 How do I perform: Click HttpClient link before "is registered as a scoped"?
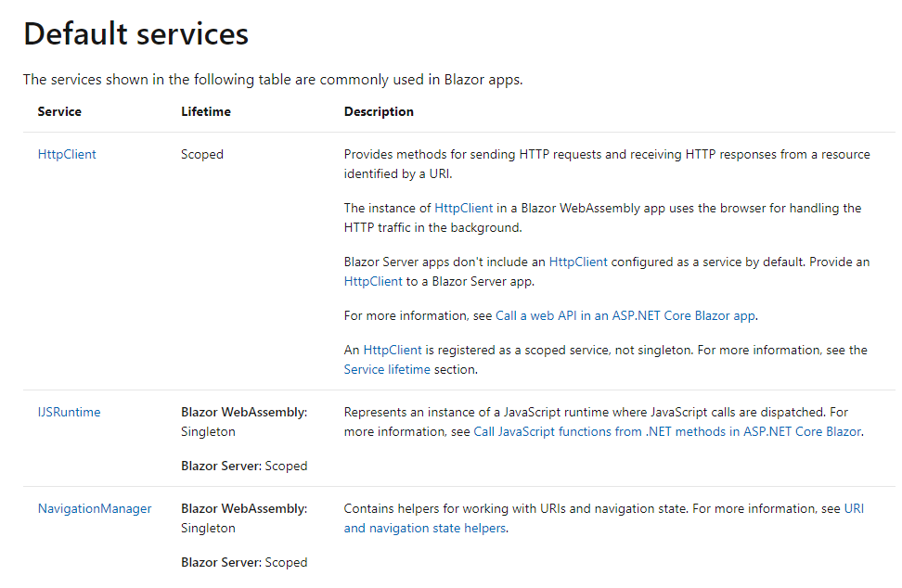pos(393,351)
